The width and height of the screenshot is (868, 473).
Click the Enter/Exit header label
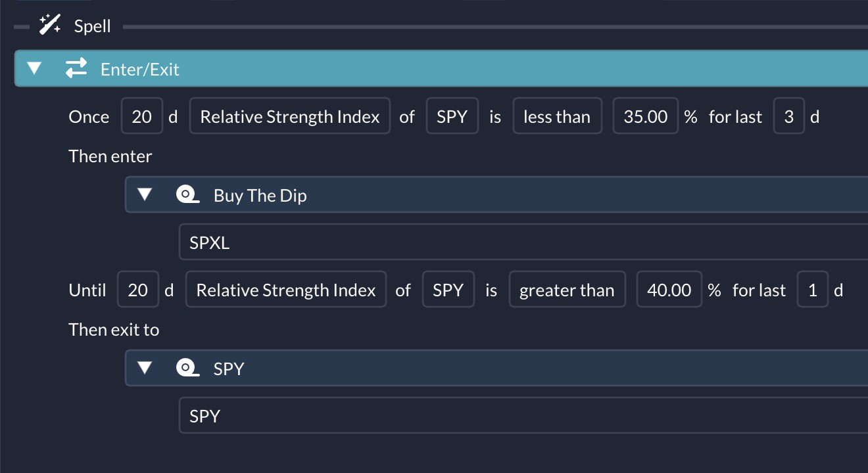click(x=139, y=69)
